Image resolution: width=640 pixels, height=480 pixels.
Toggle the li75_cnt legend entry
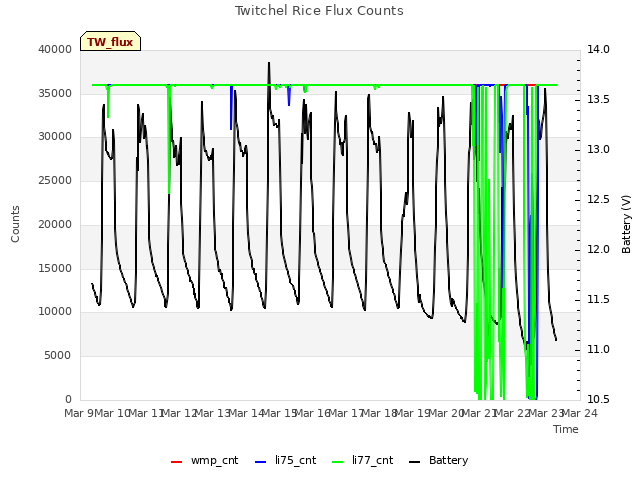[x=285, y=460]
